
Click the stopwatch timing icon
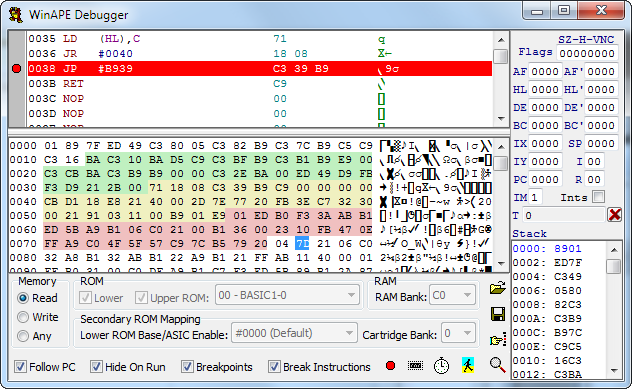(x=441, y=366)
